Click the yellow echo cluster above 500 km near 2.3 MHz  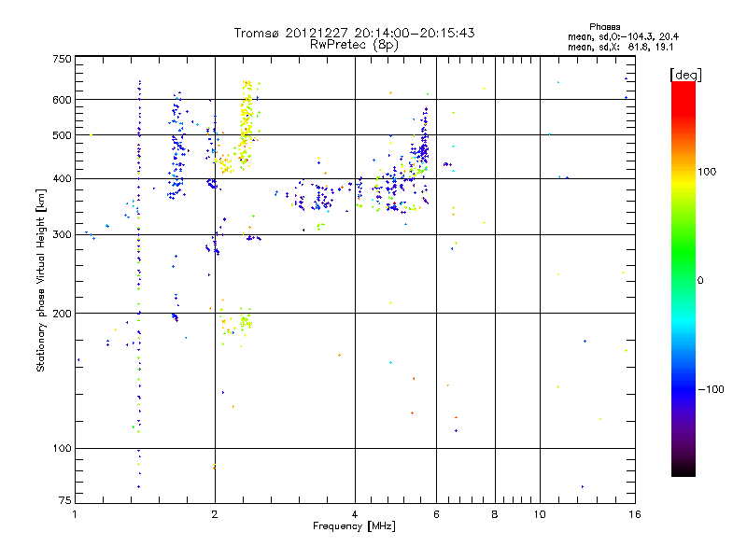click(x=247, y=114)
